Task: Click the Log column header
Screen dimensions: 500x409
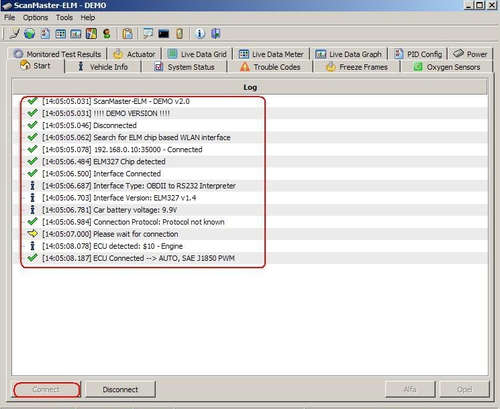Action: tap(250, 87)
